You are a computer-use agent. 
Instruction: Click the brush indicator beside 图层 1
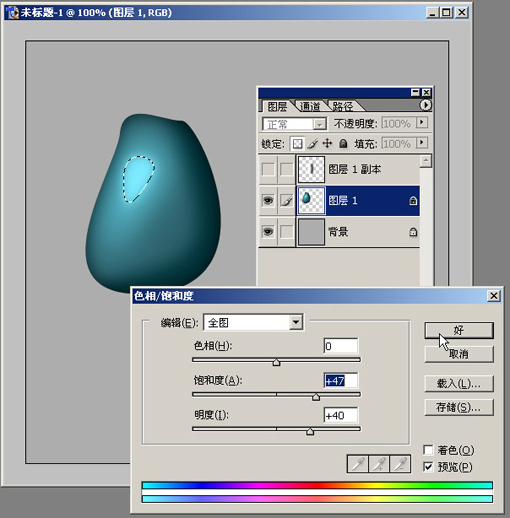click(x=286, y=201)
